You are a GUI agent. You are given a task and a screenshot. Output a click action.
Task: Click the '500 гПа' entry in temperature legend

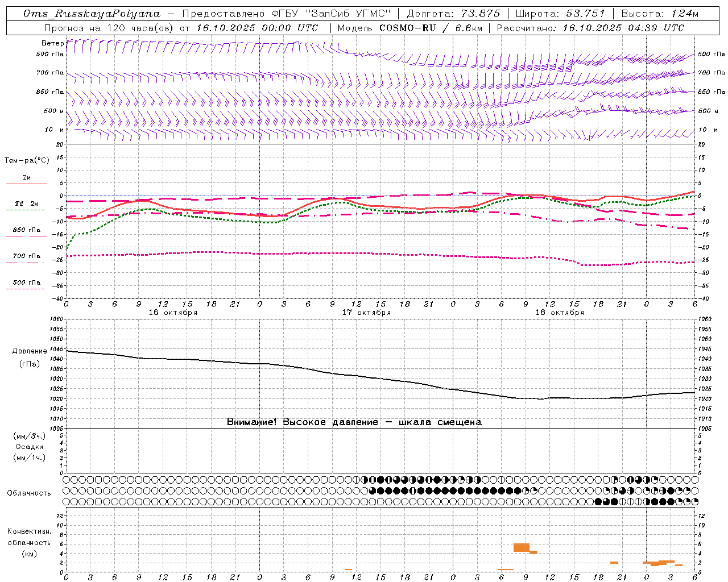pos(27,282)
